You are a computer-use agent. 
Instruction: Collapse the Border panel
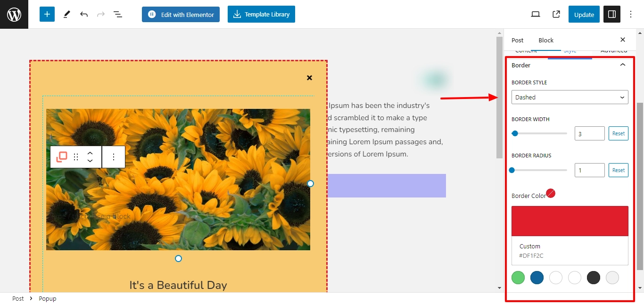[x=623, y=65]
